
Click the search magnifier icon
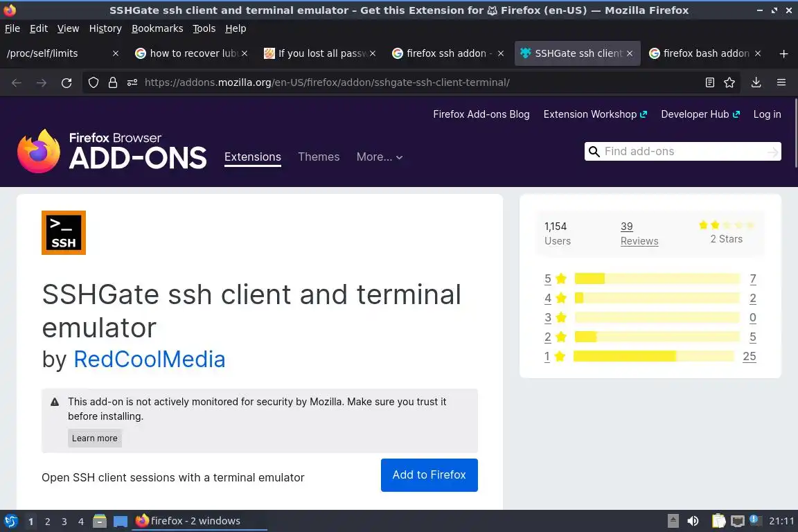tap(594, 152)
